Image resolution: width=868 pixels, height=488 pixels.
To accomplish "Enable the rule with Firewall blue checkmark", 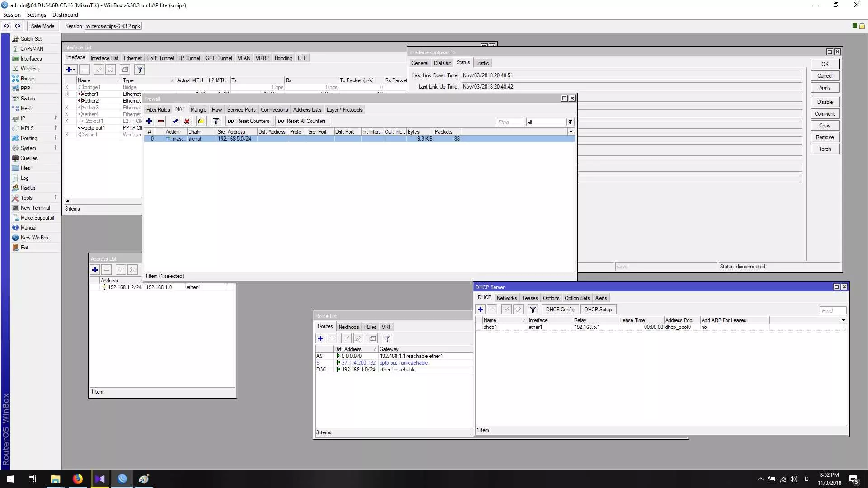I will 175,121.
